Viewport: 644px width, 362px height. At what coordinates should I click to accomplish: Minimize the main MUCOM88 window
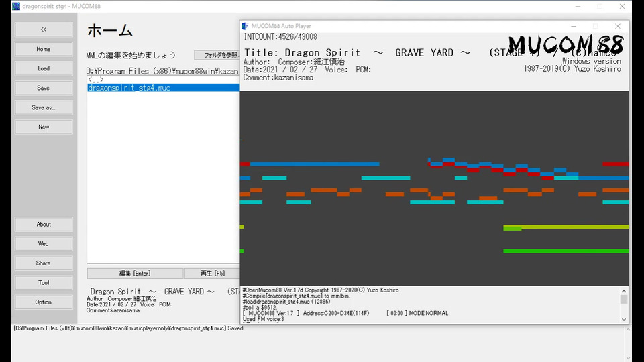pyautogui.click(x=578, y=6)
